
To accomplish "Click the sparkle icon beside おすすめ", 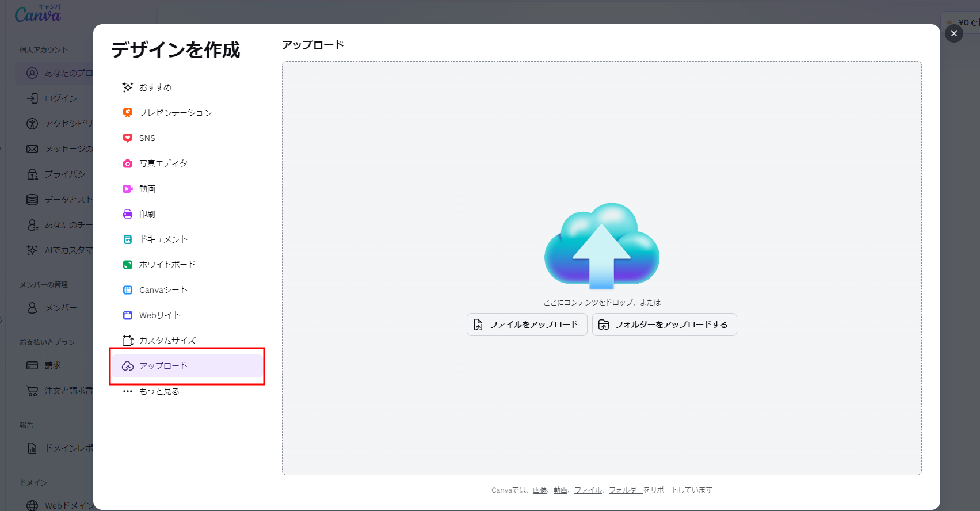I will pos(128,87).
